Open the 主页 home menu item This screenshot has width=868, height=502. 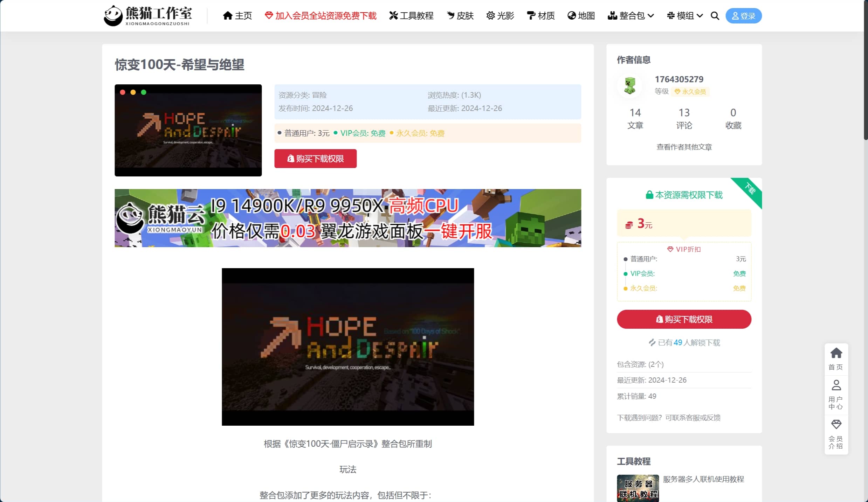click(x=237, y=16)
